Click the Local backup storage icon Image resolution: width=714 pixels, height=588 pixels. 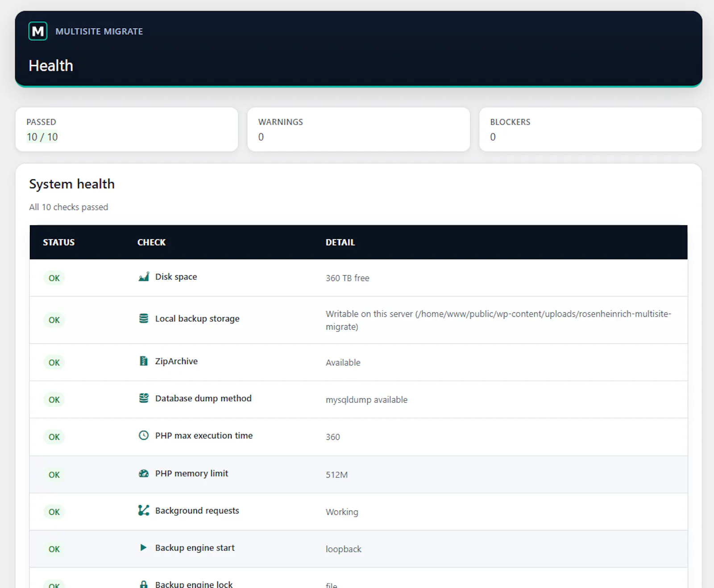click(x=144, y=319)
